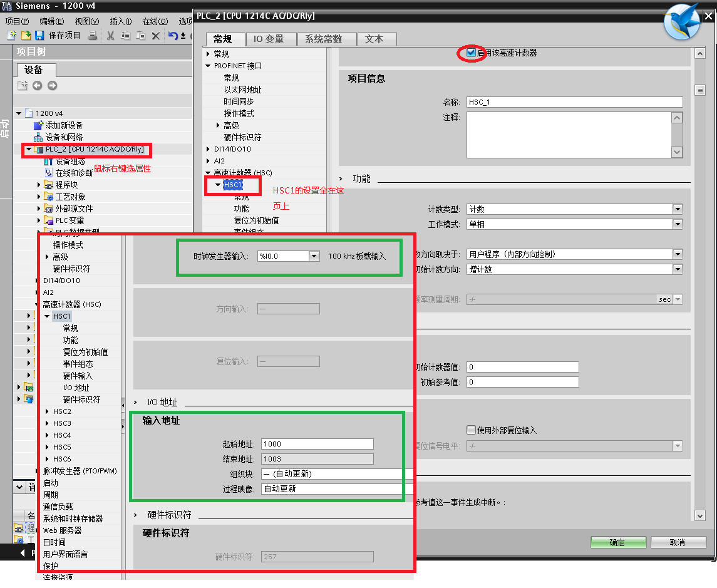The height and width of the screenshot is (588, 717).
Task: Expand the HSC6 node
Action: tap(47, 459)
